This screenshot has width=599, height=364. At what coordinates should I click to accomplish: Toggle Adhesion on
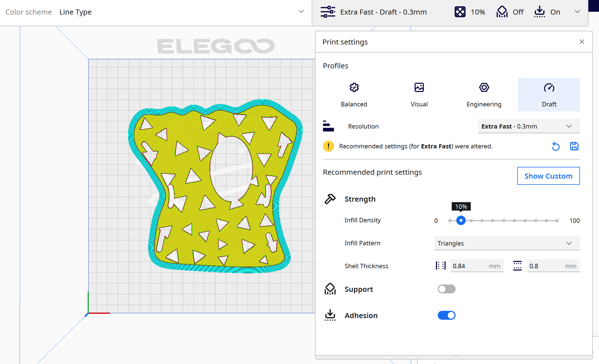tap(447, 315)
